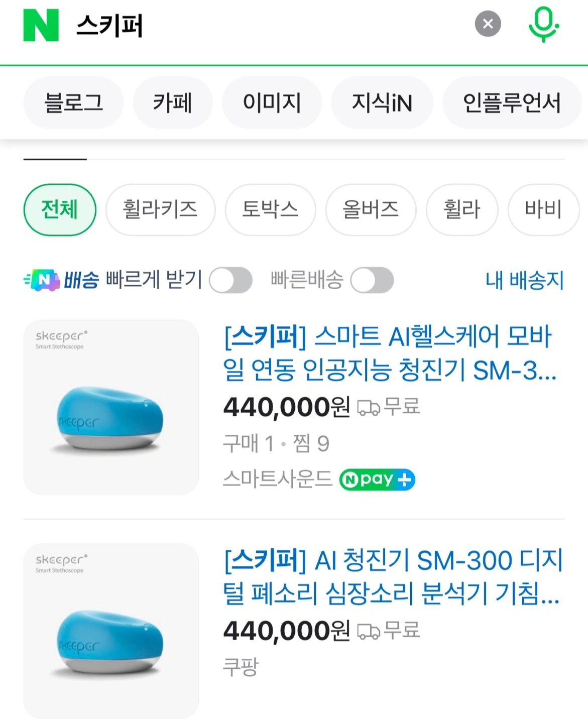588x723 pixels.
Task: Open the SM-300 디지털 청진기 product title
Action: (x=393, y=577)
